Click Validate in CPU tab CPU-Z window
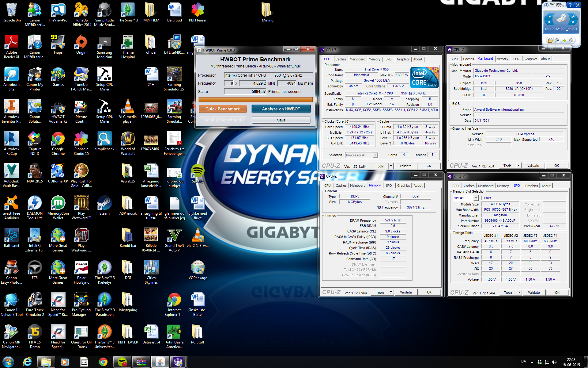 coord(405,166)
